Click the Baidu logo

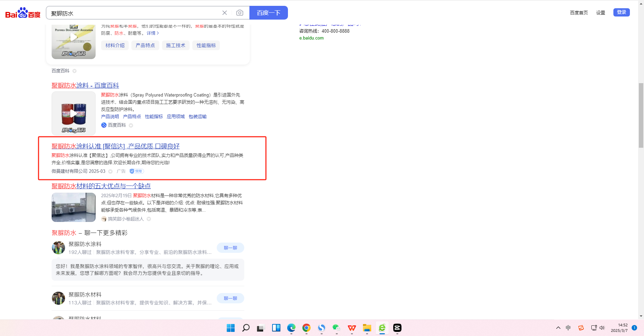tap(23, 13)
